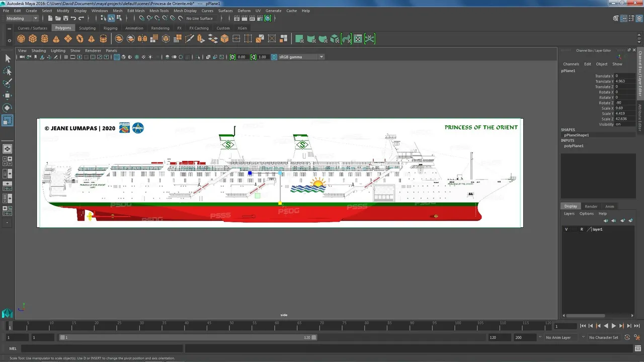Image resolution: width=644 pixels, height=362 pixels.
Task: Toggle layer1 display type R box
Action: pos(582,229)
